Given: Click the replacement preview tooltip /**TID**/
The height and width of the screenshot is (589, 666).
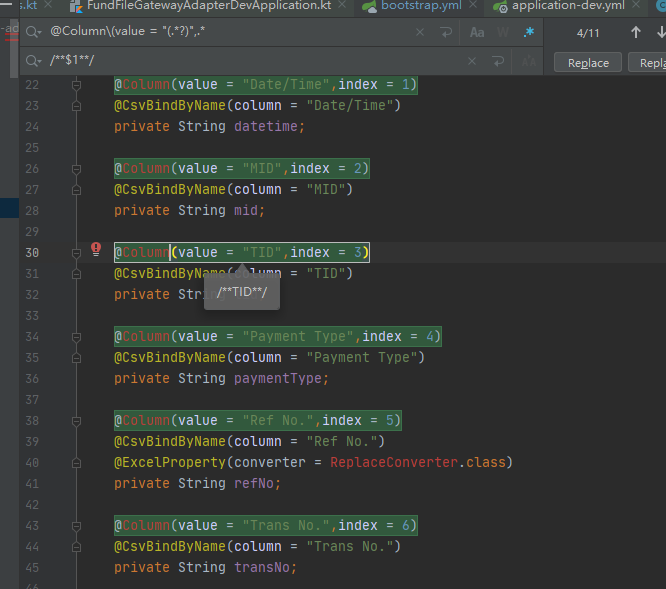Looking at the screenshot, I should 242,292.
